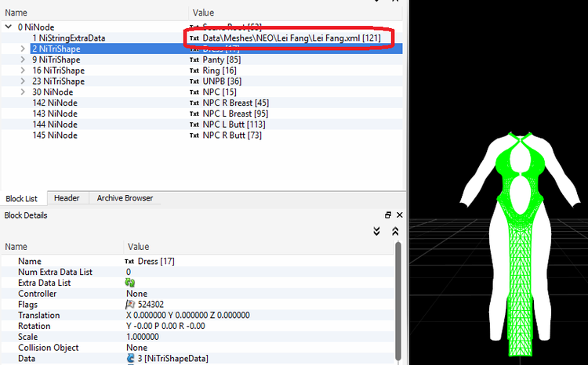Click the Txt icon beside NPC L Butt

(x=194, y=125)
